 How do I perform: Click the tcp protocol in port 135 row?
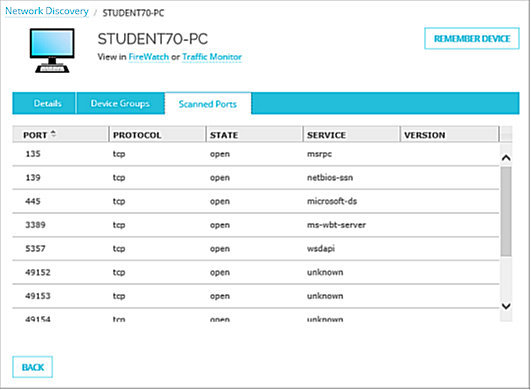coord(119,154)
